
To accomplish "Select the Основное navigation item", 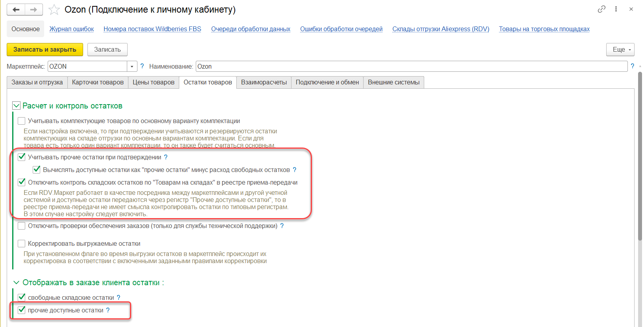I will click(x=26, y=29).
